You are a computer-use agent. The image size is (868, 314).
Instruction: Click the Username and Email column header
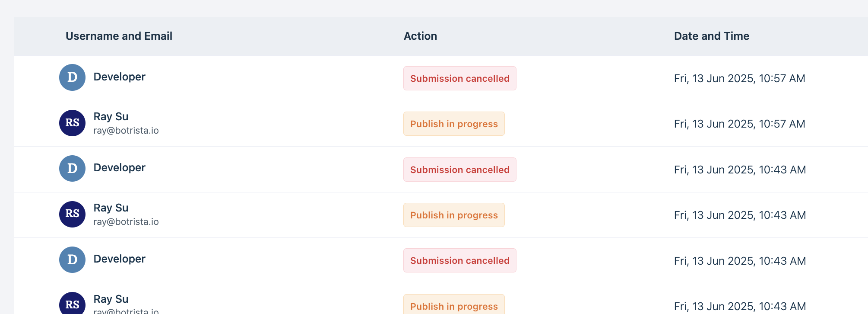tap(119, 36)
